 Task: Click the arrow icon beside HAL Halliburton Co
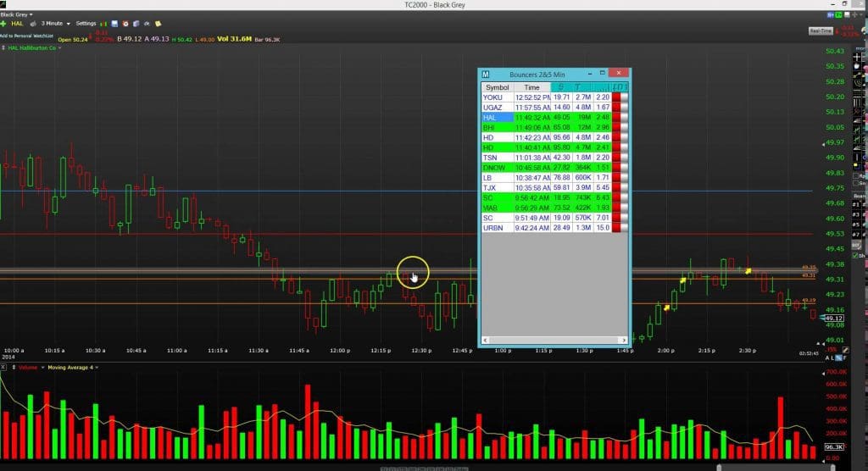pos(3,47)
